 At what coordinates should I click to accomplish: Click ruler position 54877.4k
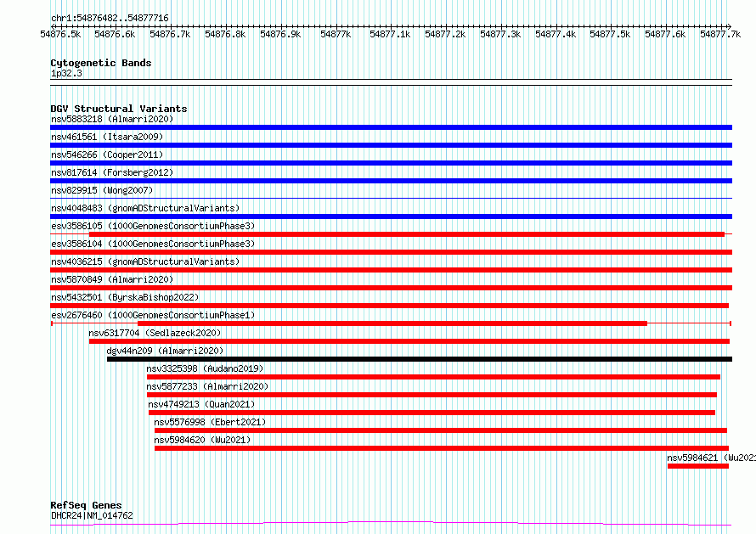[x=556, y=34]
